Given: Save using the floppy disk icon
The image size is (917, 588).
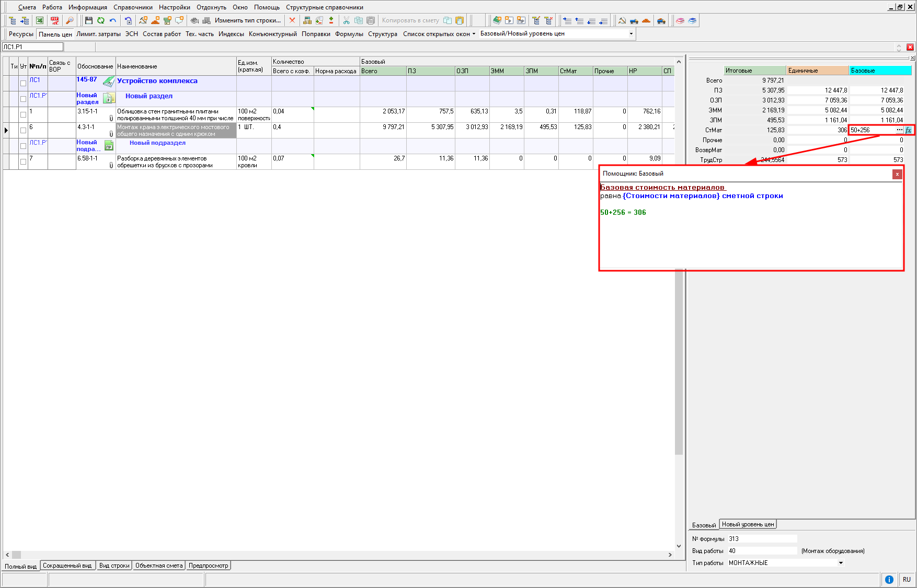Looking at the screenshot, I should pyautogui.click(x=88, y=20).
